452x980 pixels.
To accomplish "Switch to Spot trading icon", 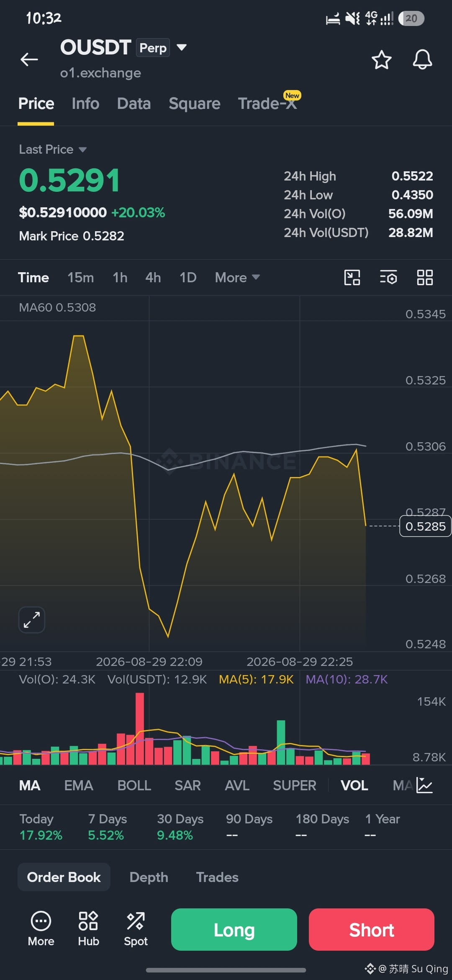I will (136, 929).
